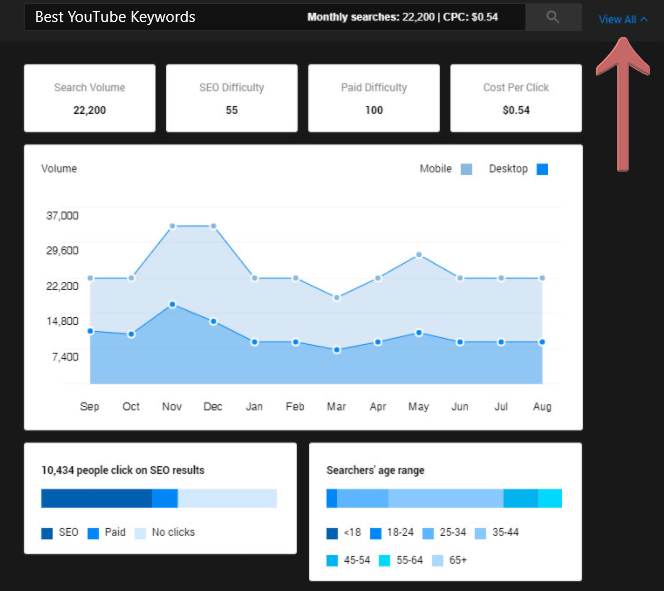Click the 65+ age legend swatch
Screen dimensions: 664x591
click(x=437, y=561)
